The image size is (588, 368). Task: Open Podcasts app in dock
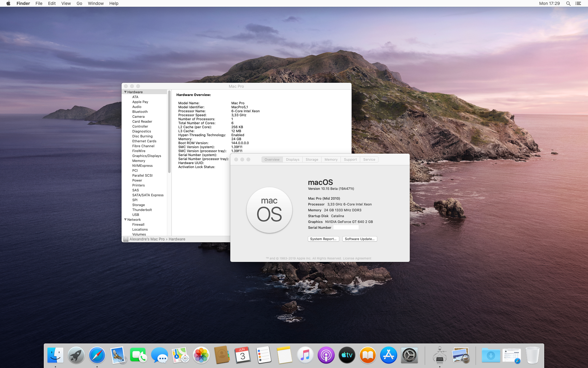click(326, 355)
